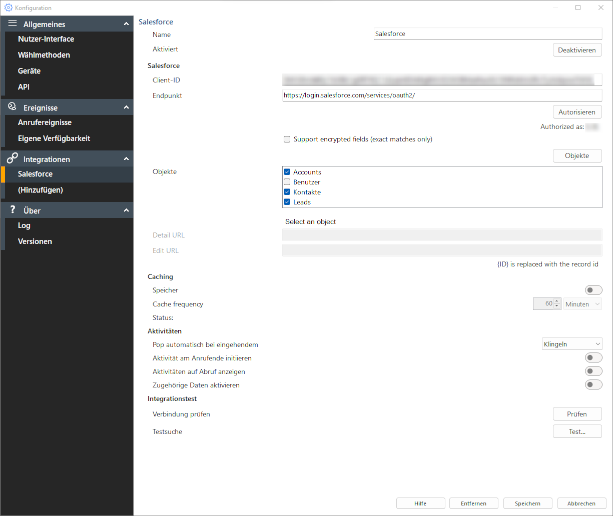Click the Integrationen link icon
This screenshot has width=613, height=516.
(12, 158)
